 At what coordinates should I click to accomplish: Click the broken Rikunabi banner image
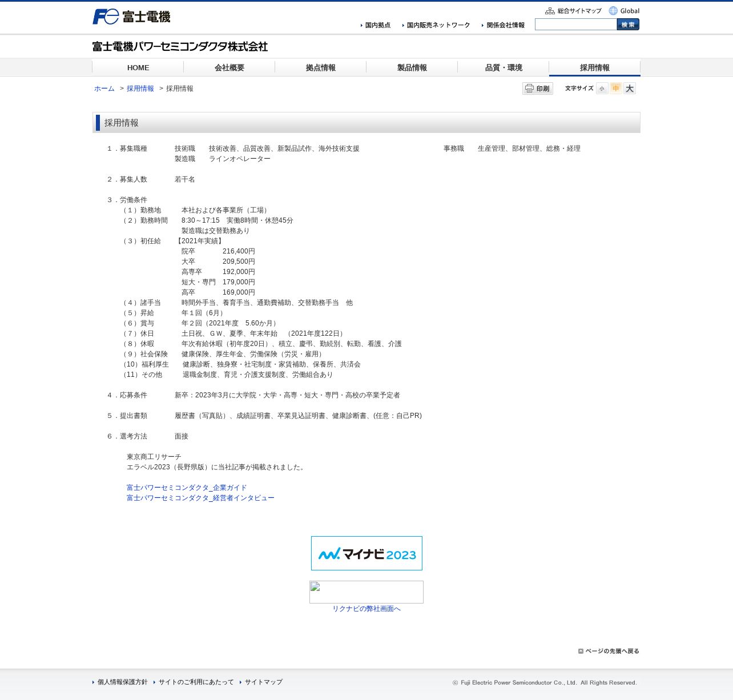pos(366,592)
